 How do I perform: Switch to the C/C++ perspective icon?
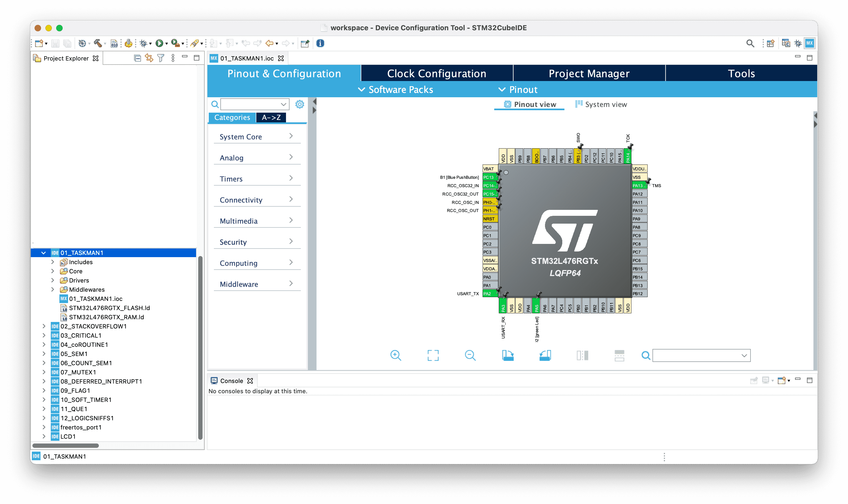[x=786, y=43]
